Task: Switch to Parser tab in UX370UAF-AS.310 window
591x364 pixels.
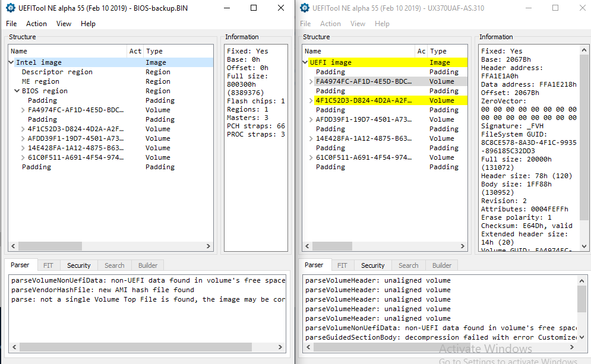Action: 314,265
